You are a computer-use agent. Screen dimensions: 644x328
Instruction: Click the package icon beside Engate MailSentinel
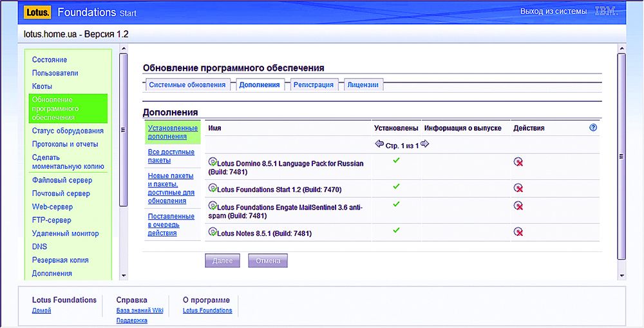213,206
